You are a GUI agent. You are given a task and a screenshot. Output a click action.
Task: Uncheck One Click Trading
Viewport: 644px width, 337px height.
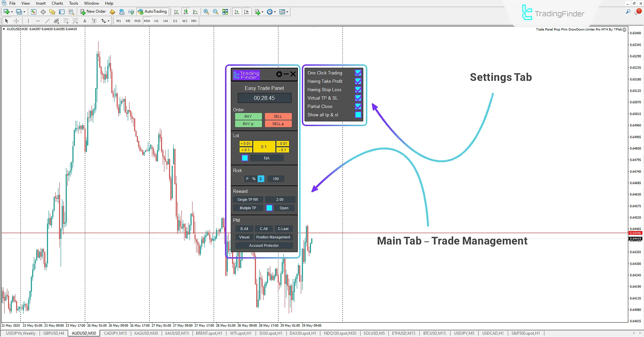click(358, 72)
